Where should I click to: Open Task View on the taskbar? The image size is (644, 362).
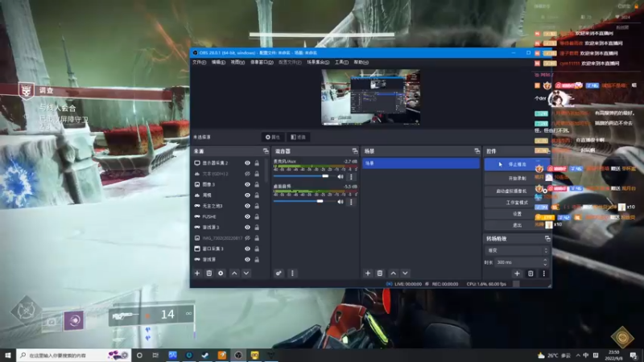tap(155, 356)
